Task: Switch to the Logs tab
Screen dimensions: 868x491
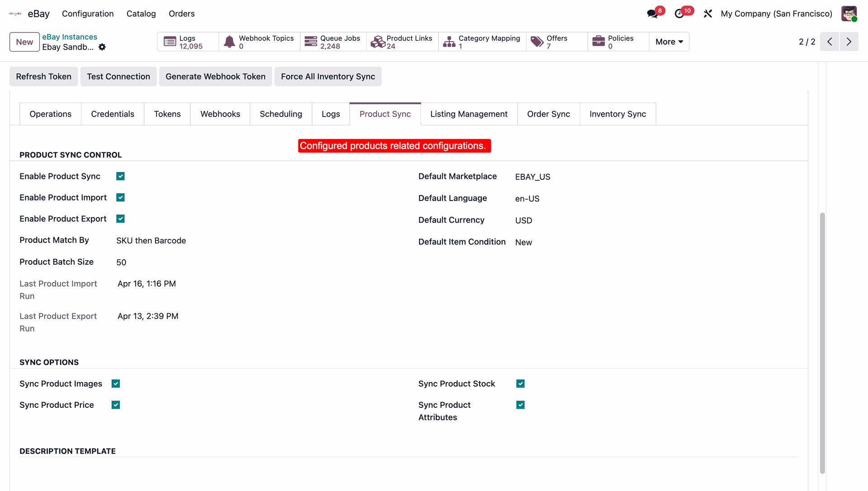Action: pyautogui.click(x=331, y=114)
